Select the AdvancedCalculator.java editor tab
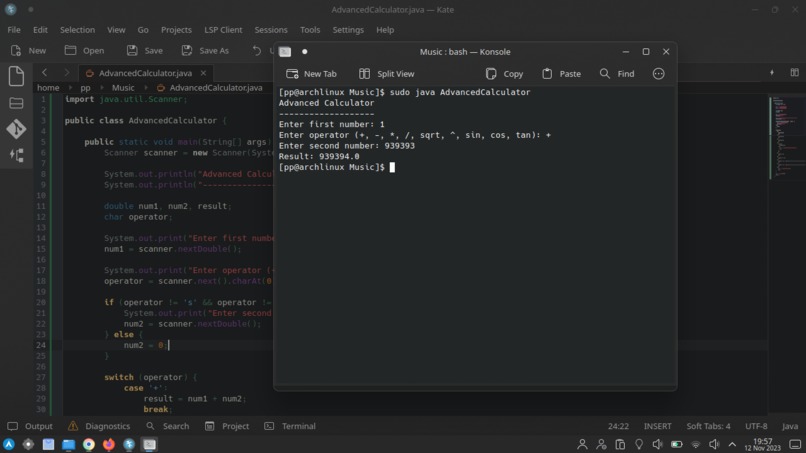The width and height of the screenshot is (806, 453). [145, 73]
